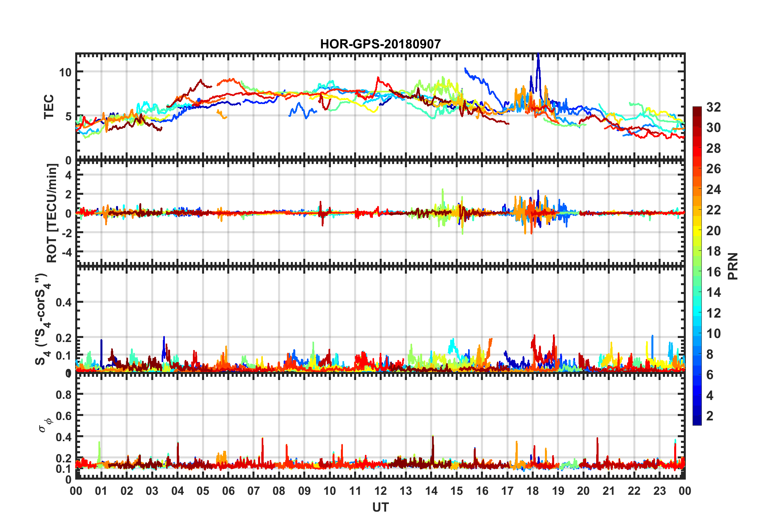Click the plot title HOR-GPS-20180907
Screen dimensions: 761x532
point(380,44)
